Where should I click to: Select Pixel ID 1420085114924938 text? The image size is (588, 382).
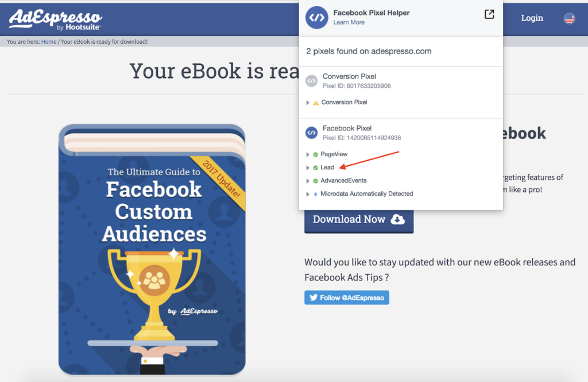[362, 138]
